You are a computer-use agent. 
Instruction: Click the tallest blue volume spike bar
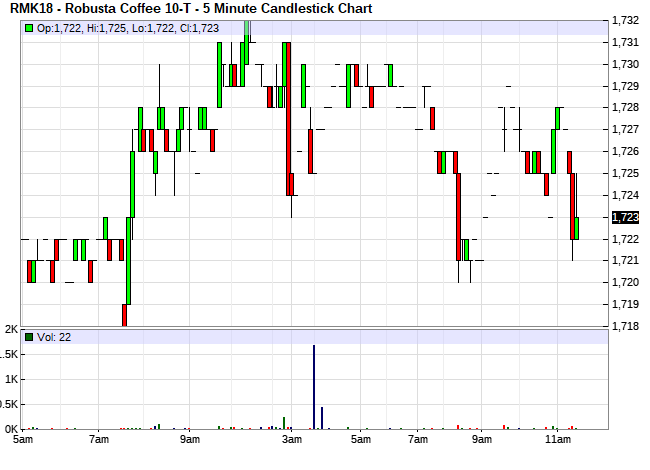pyautogui.click(x=314, y=387)
